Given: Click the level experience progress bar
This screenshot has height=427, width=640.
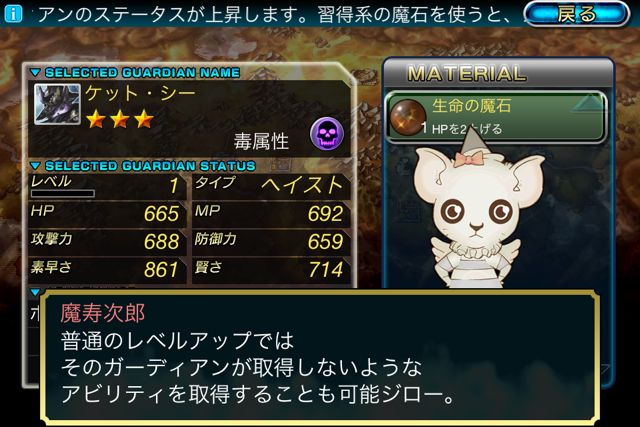Looking at the screenshot, I should pos(63,193).
